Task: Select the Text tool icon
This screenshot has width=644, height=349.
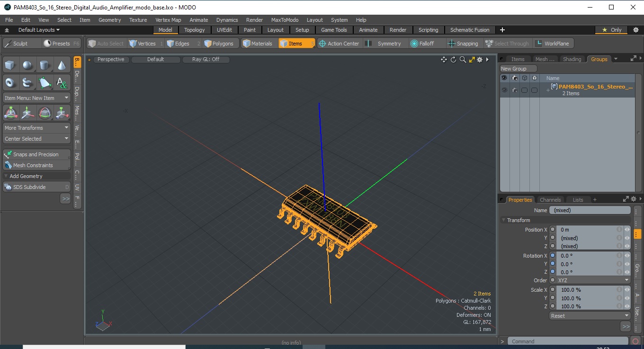Action: pos(62,83)
